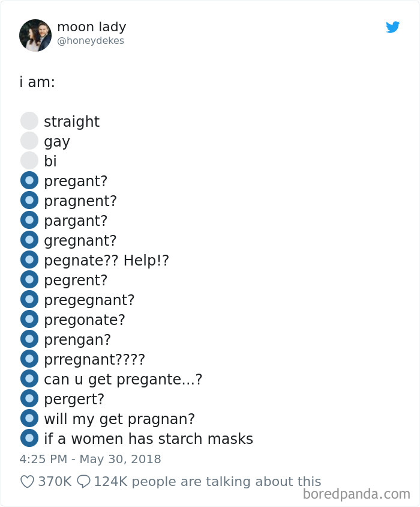The image size is (420, 507).
Task: Click moon lady's profile picture
Action: [x=35, y=35]
